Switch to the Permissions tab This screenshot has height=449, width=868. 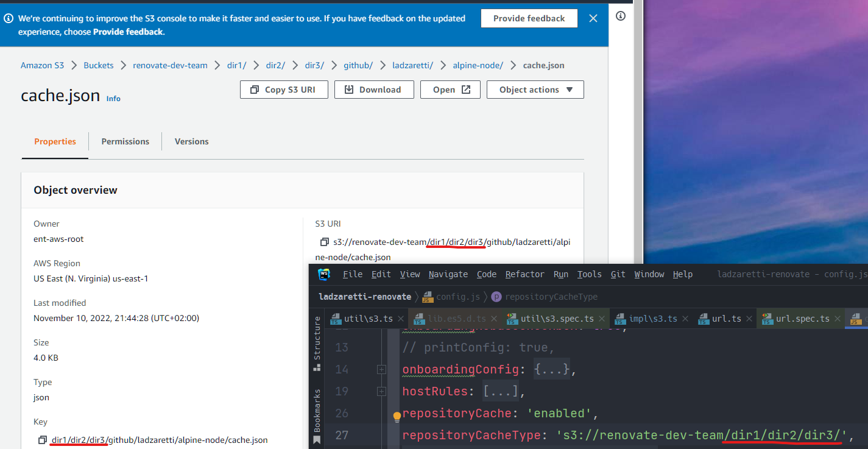coord(125,141)
